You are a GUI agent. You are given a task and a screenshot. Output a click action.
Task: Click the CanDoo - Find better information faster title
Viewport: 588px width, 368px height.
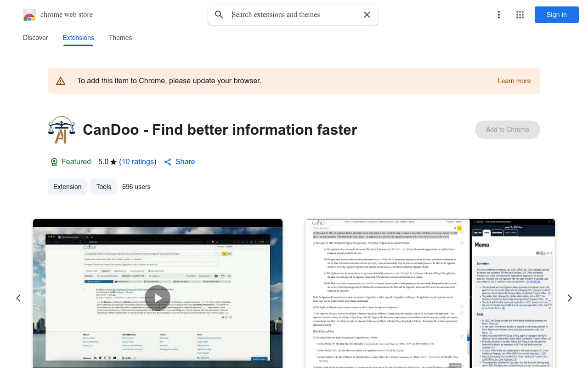tap(220, 130)
